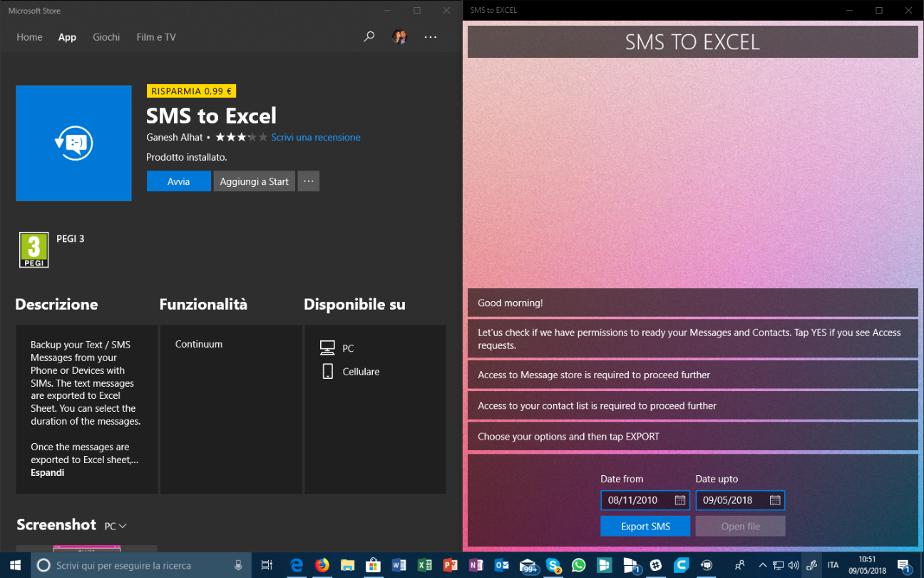This screenshot has height=578, width=924.
Task: Open Word from taskbar
Action: pos(399,565)
